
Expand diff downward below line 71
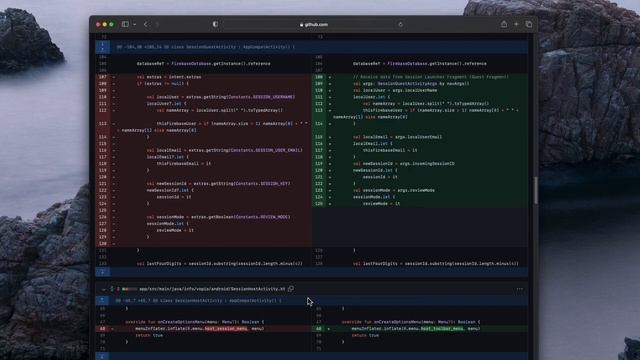click(x=102, y=356)
